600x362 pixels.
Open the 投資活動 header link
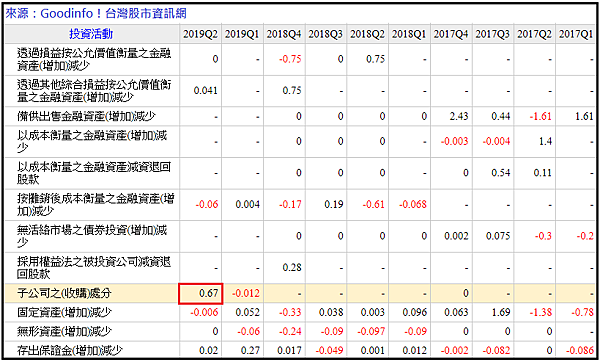[91, 34]
